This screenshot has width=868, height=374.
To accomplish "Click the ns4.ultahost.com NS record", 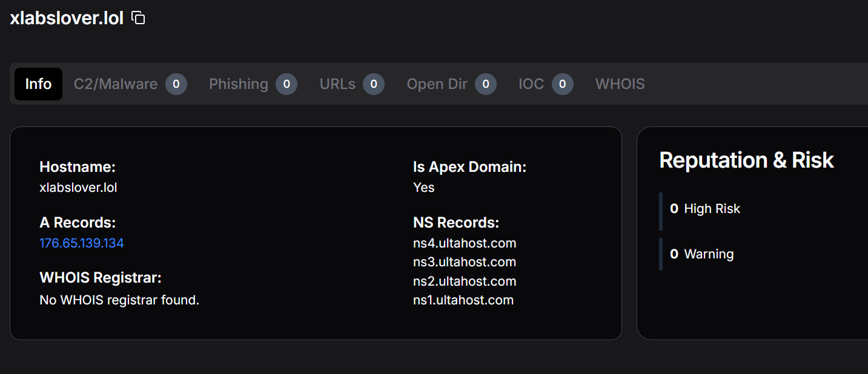I will [x=465, y=243].
